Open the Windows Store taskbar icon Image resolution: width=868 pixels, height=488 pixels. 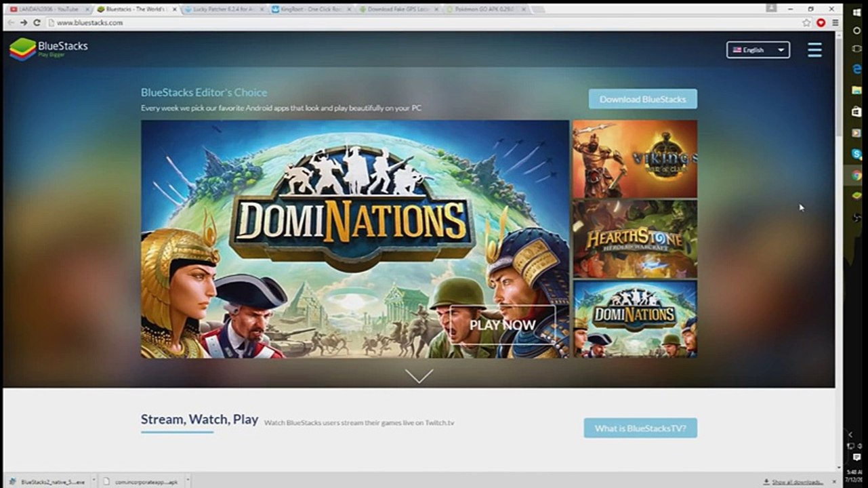856,111
